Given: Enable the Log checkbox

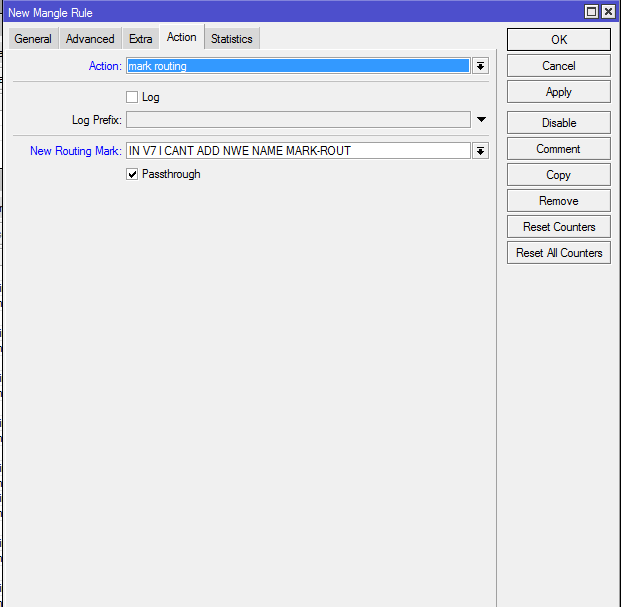Looking at the screenshot, I should [132, 97].
